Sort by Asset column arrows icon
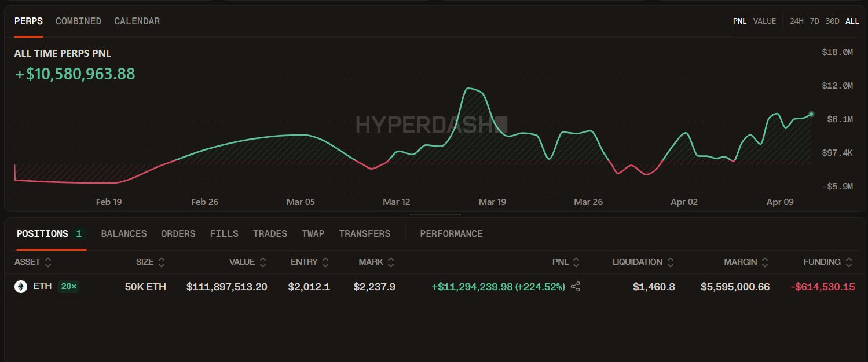The width and height of the screenshot is (868, 362). 48,262
